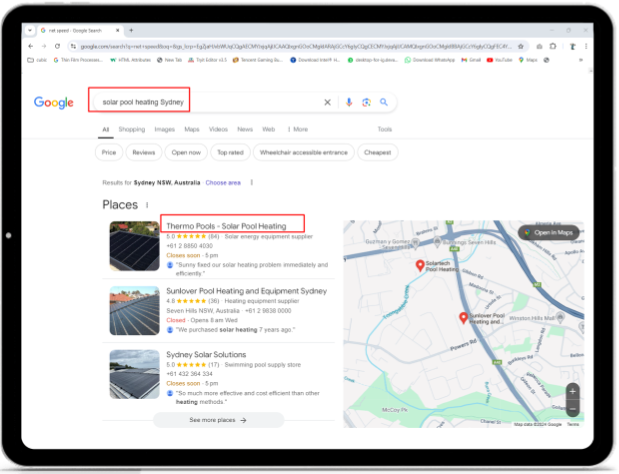Click the See more places button
The width and height of the screenshot is (619, 474).
(x=218, y=420)
